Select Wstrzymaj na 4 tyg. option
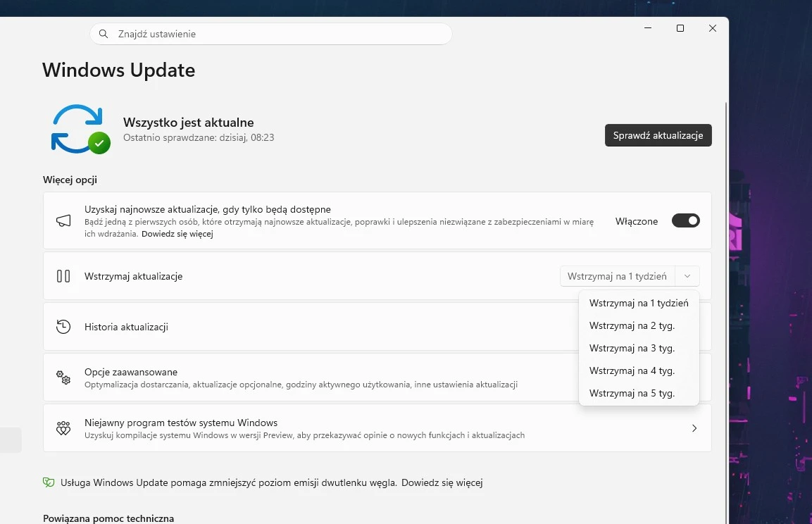 point(639,370)
